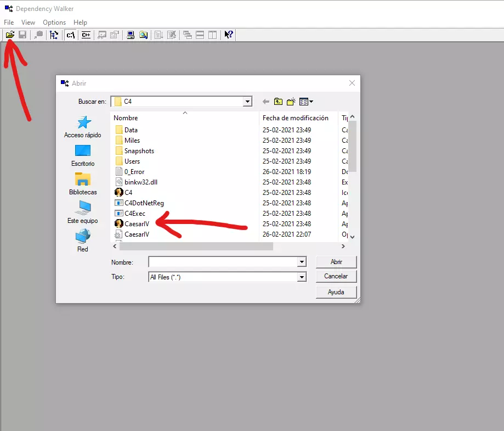Click the file list scroll up arrow

pos(352,116)
